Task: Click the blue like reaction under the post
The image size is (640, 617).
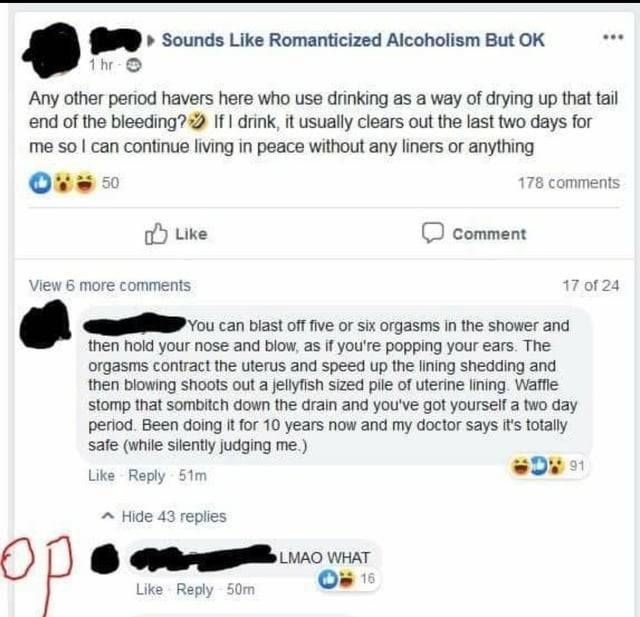Action: tap(40, 183)
